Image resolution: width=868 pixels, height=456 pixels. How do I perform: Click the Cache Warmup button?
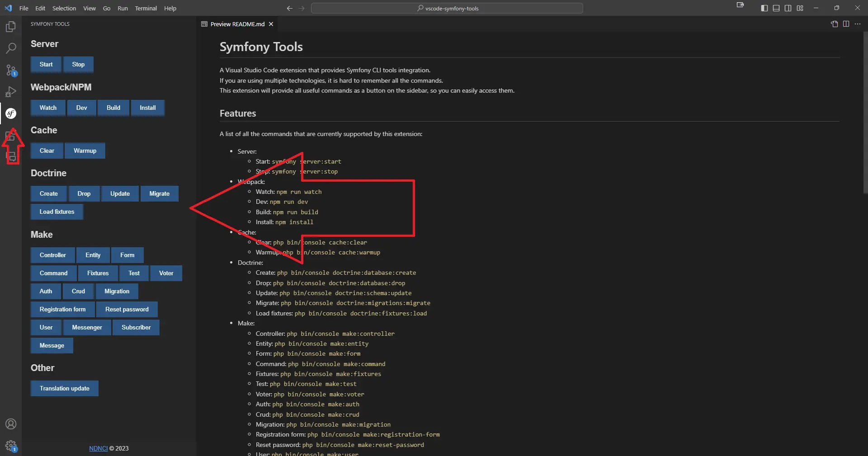coord(85,151)
